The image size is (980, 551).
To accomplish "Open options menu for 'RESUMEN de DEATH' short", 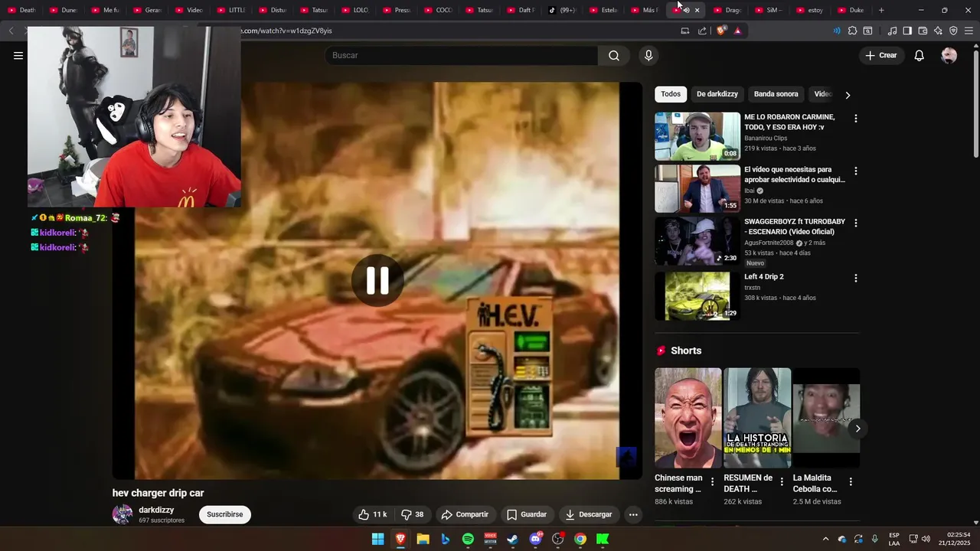I will (x=782, y=481).
